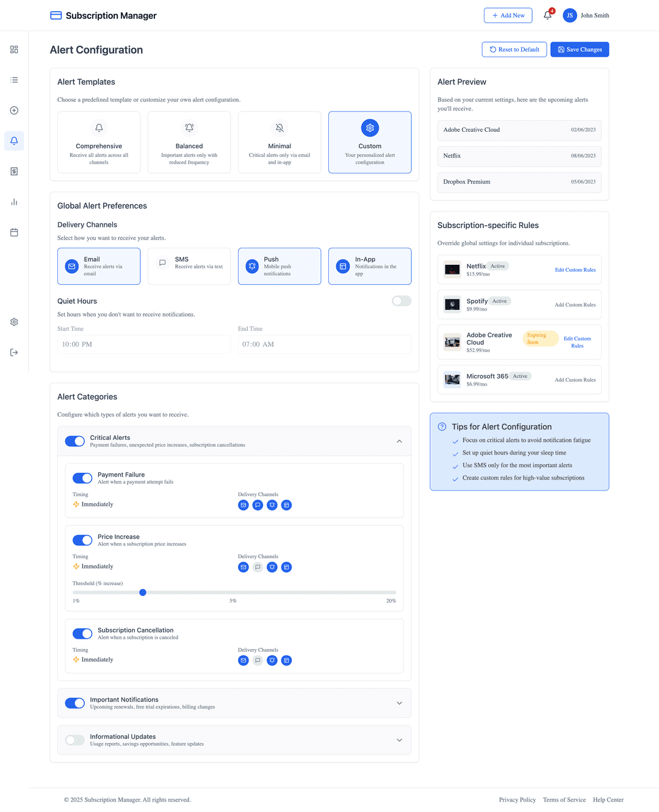This screenshot has height=812, width=659.
Task: Disable the Payment Failure alert toggle
Action: pyautogui.click(x=82, y=478)
